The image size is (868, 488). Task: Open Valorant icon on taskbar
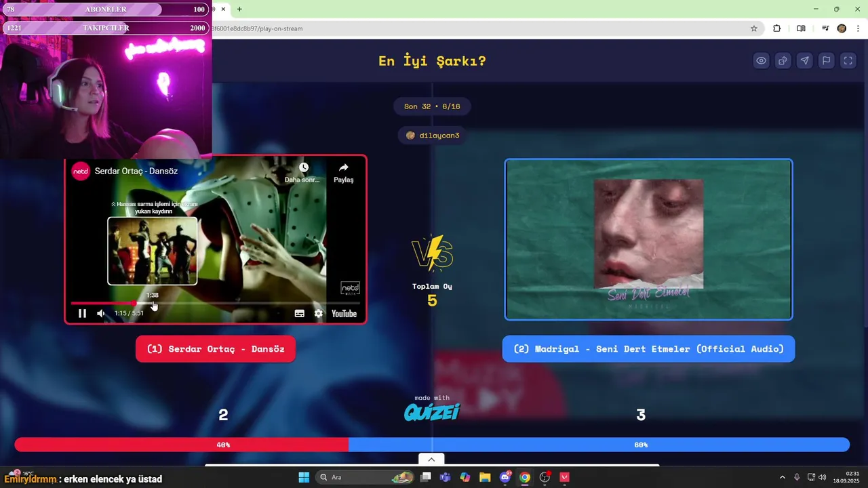pos(564,477)
